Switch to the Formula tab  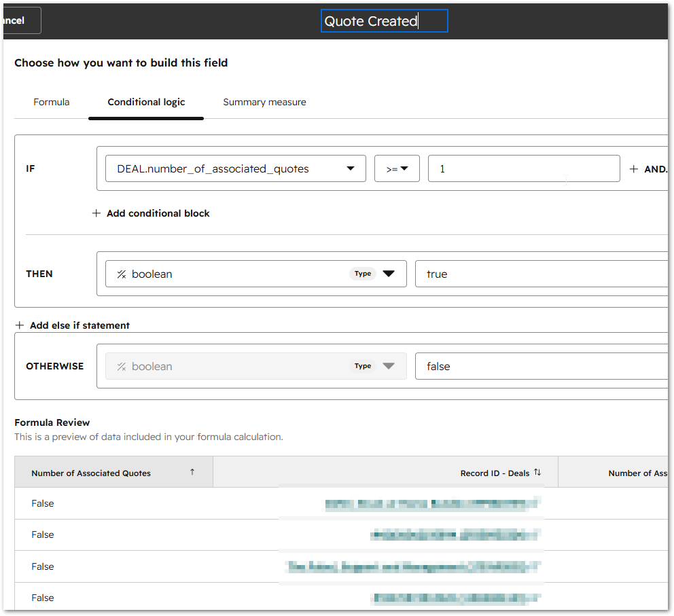52,103
